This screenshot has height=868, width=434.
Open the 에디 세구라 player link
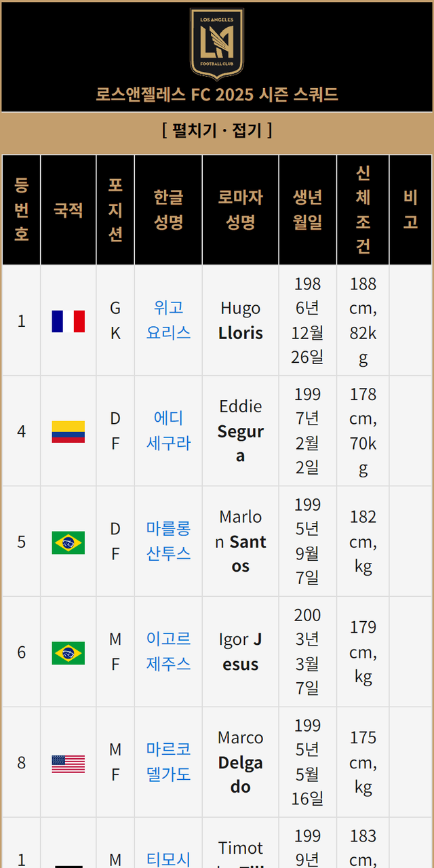[x=168, y=431]
